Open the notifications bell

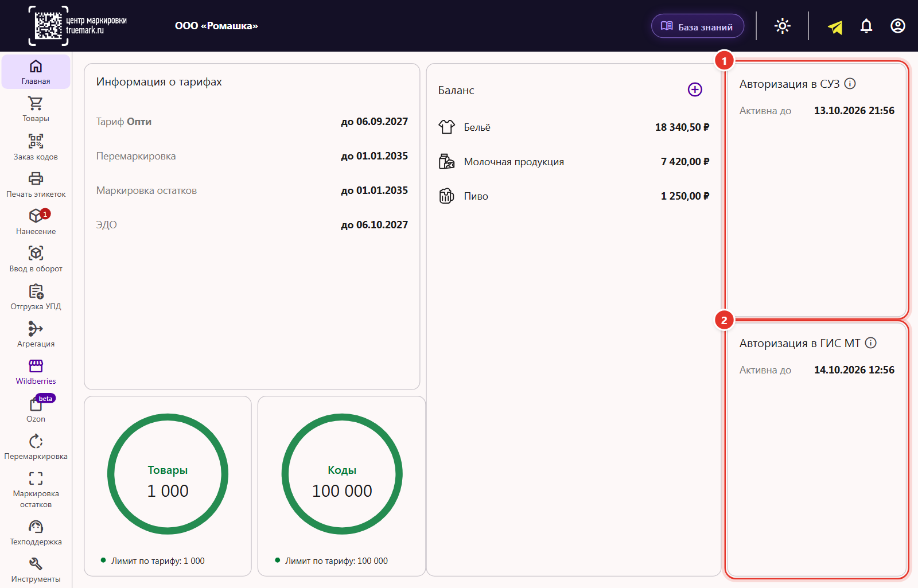coord(866,26)
